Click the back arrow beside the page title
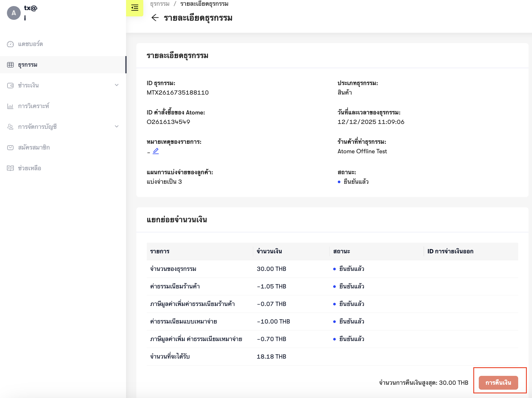 (x=155, y=18)
